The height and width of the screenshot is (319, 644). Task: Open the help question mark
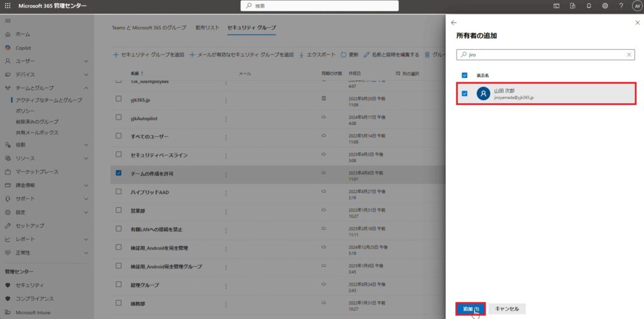click(621, 6)
